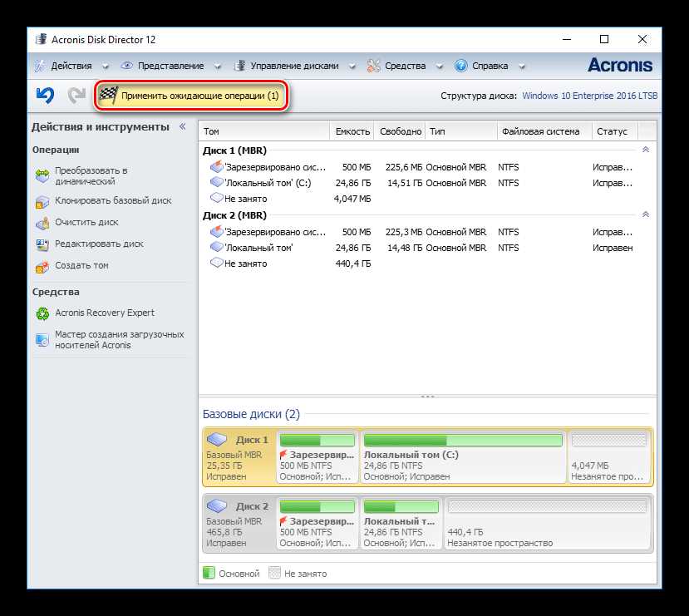Select Диск 2 unallocated 440,4 ГБ block

[546, 525]
